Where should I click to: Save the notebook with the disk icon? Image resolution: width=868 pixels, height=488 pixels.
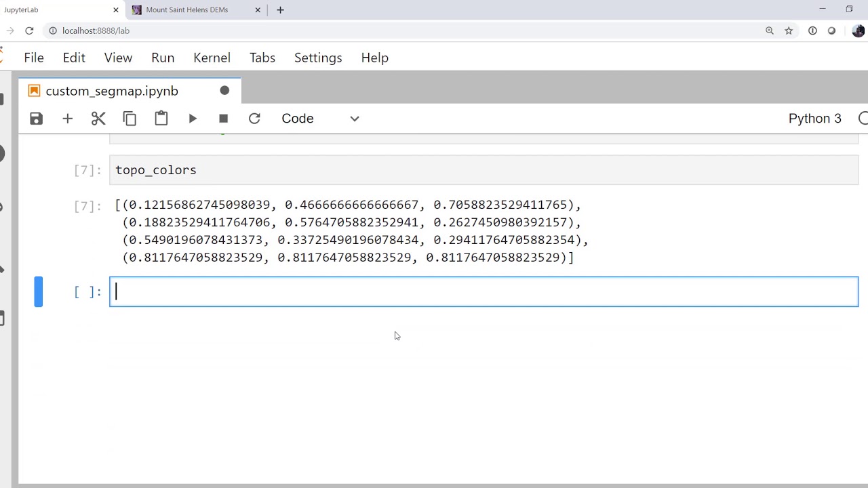tap(37, 119)
